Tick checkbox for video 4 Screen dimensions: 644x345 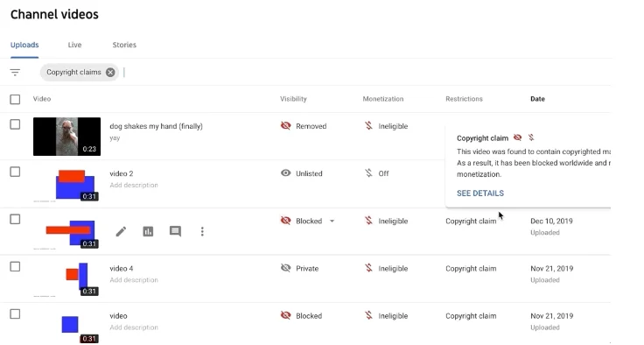click(x=15, y=266)
